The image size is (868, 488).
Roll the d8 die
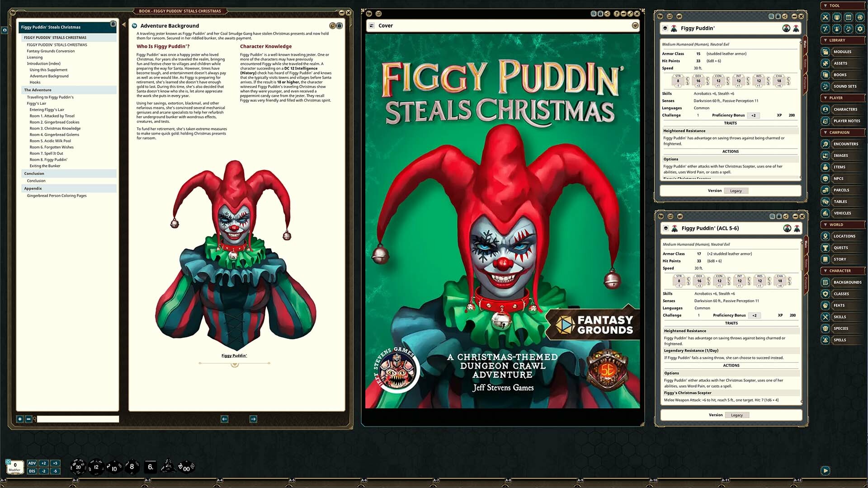132,466
